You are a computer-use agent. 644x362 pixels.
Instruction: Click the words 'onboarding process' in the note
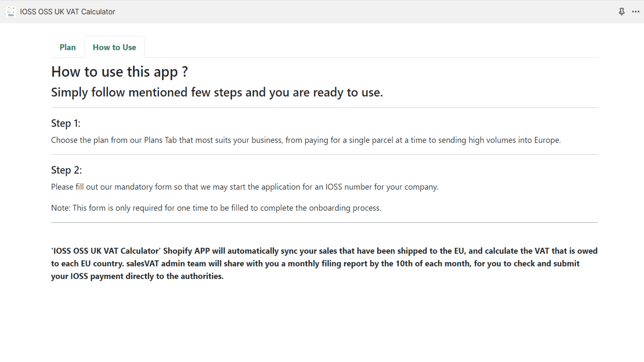point(344,208)
